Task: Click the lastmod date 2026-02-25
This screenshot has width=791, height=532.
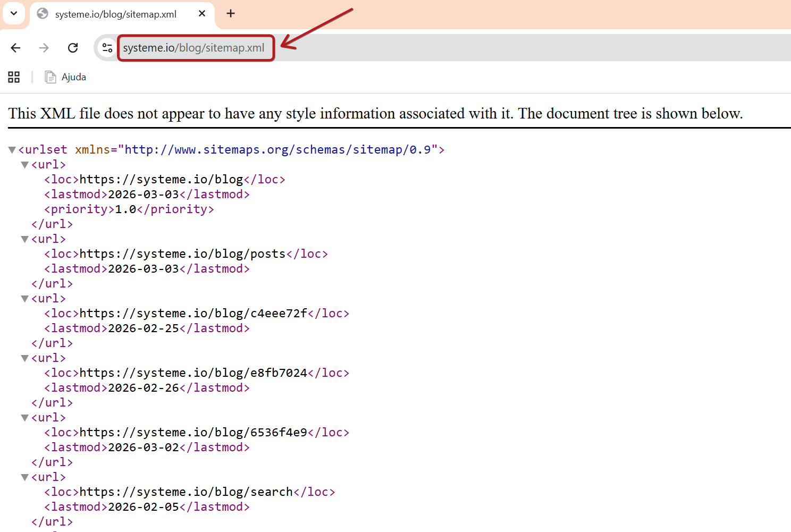Action: (144, 328)
